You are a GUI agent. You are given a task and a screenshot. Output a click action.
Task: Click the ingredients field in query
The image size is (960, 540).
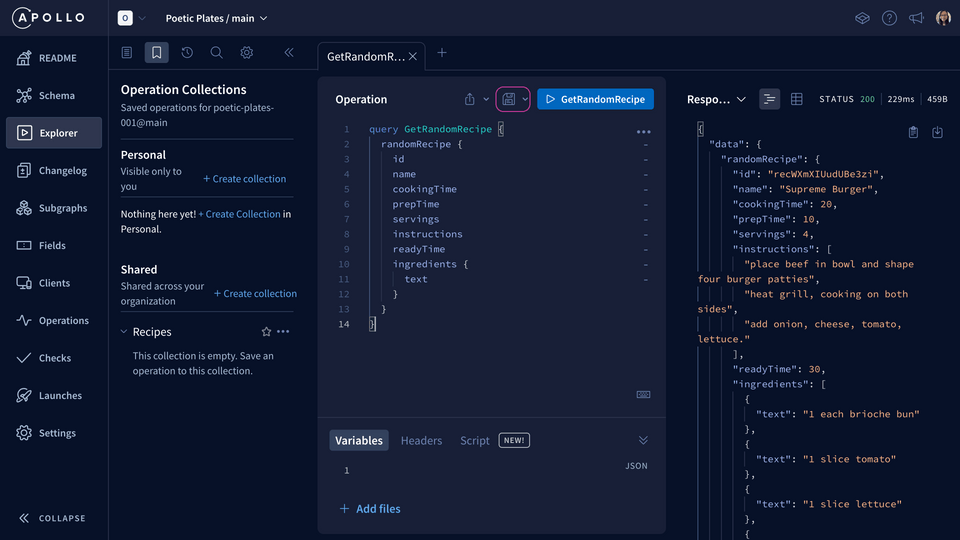(424, 264)
